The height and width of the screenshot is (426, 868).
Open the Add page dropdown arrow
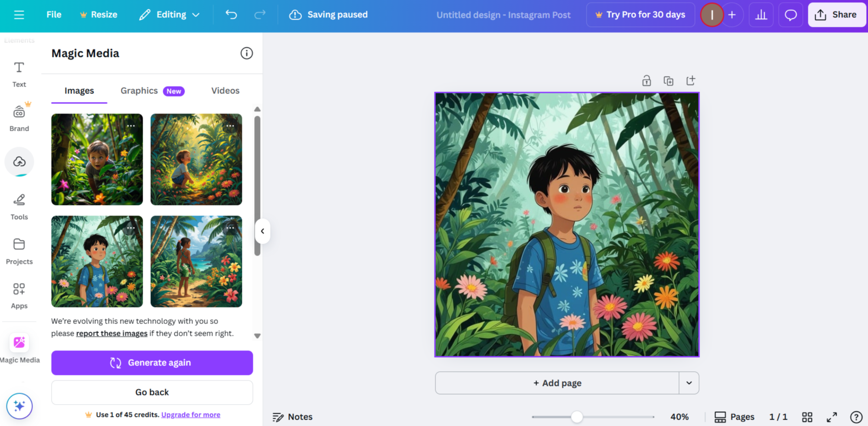click(x=689, y=383)
